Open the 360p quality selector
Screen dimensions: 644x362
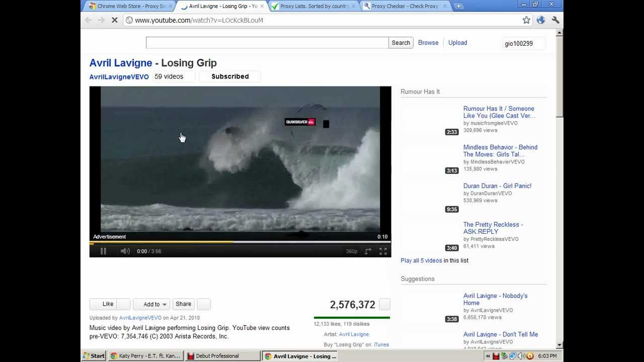click(x=352, y=251)
